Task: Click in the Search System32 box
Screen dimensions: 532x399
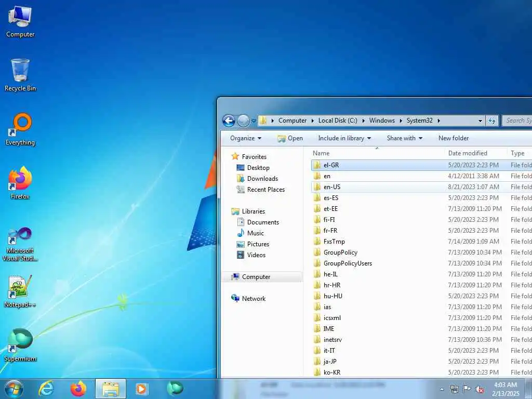Action: pos(517,121)
